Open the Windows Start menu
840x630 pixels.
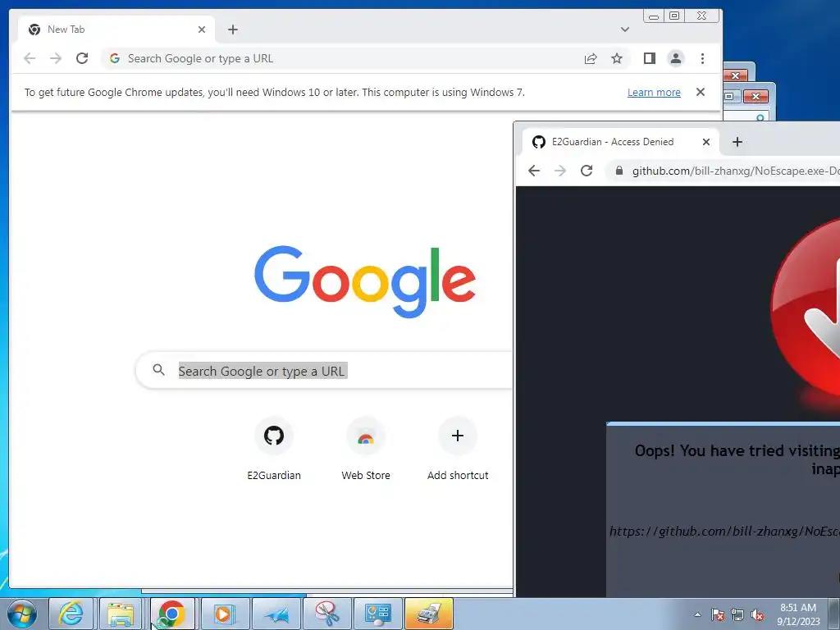click(22, 614)
